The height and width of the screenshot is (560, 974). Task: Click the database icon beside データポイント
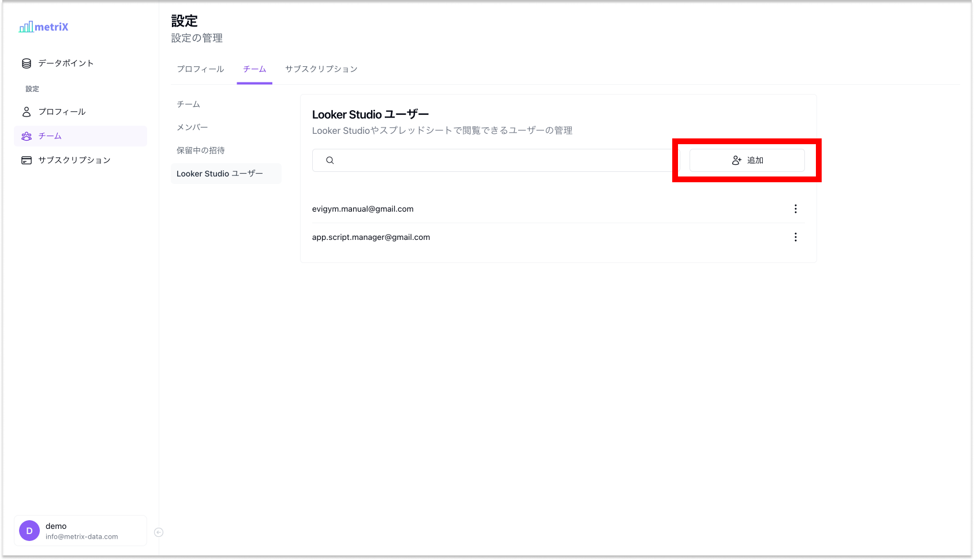click(x=27, y=63)
